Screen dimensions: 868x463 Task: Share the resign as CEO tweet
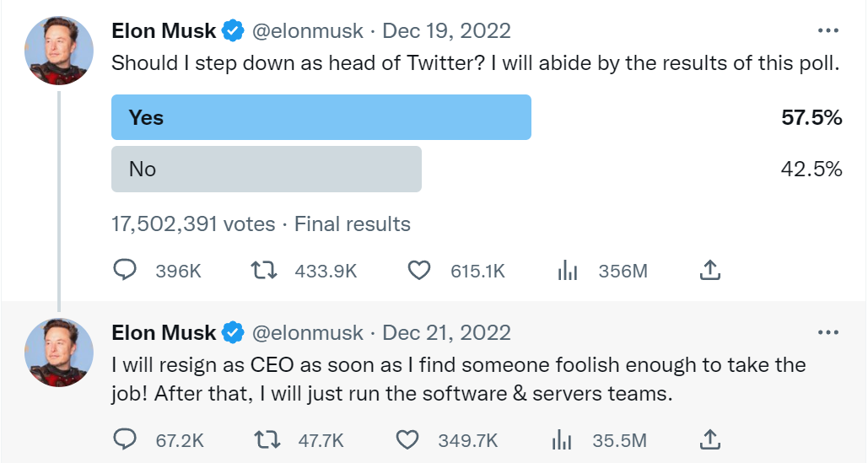[x=710, y=439]
